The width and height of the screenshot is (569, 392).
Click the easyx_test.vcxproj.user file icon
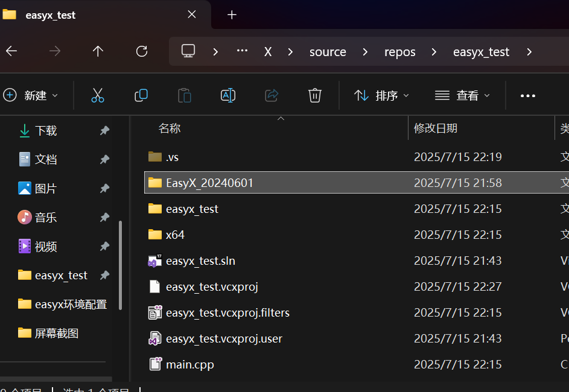(155, 338)
